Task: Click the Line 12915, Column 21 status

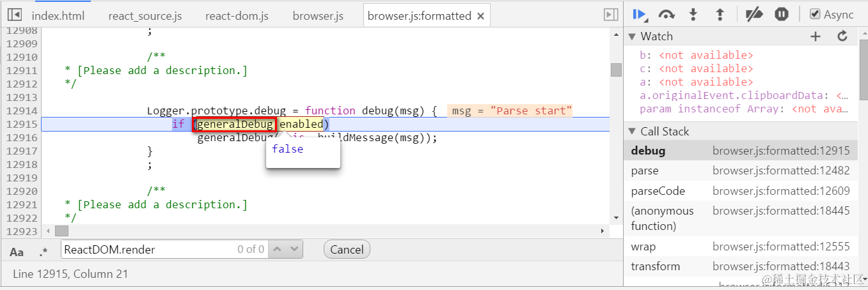Action: click(70, 274)
